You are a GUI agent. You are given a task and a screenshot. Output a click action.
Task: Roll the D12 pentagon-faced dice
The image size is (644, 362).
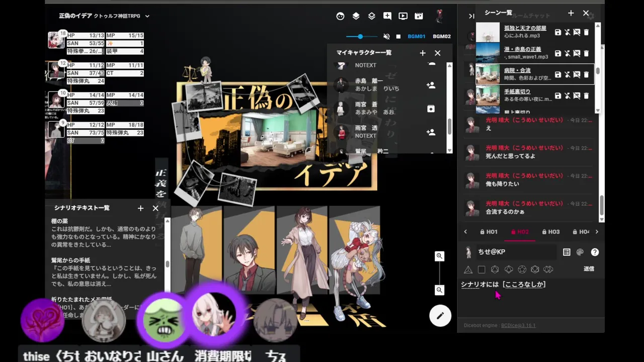pyautogui.click(x=522, y=269)
